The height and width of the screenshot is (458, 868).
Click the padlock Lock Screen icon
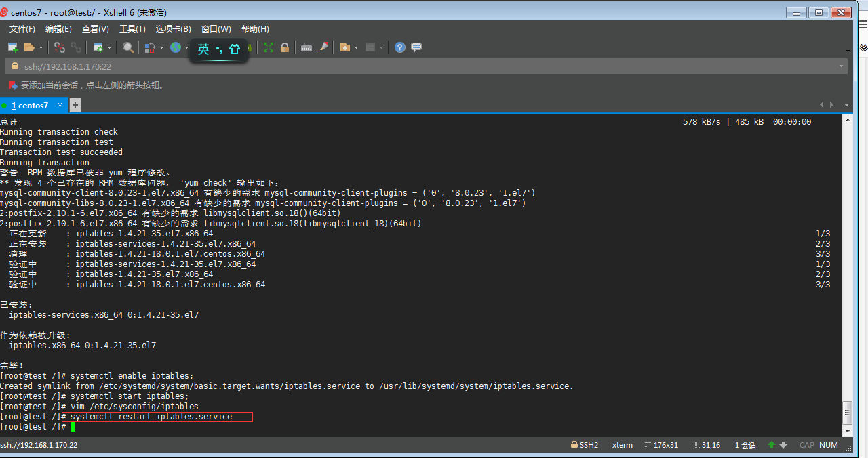pyautogui.click(x=285, y=47)
